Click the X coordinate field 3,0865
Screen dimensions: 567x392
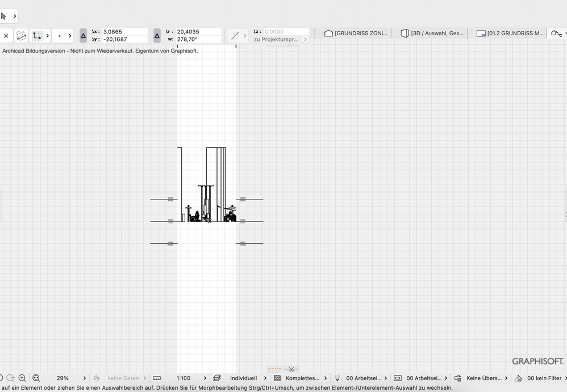[125, 32]
